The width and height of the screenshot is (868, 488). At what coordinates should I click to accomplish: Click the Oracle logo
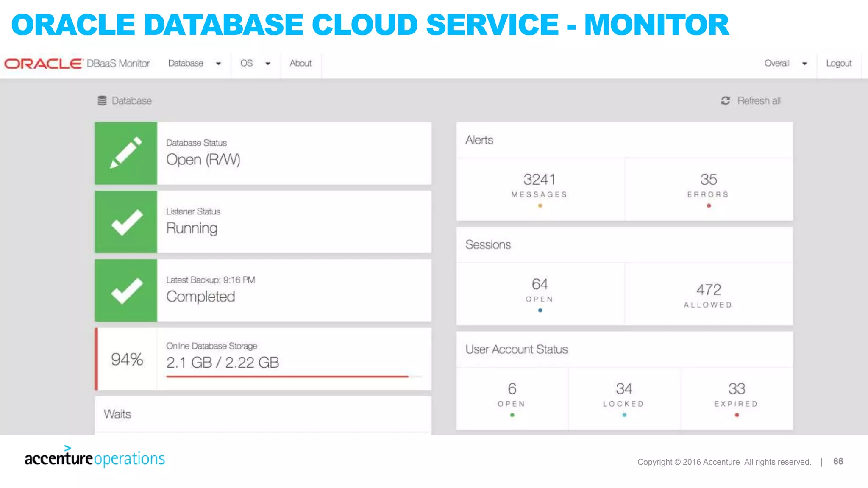point(43,64)
